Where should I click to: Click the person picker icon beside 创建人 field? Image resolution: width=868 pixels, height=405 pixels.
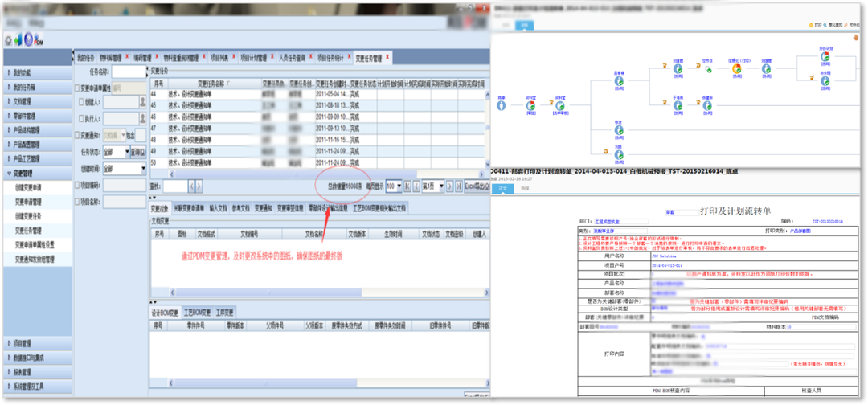click(x=141, y=102)
